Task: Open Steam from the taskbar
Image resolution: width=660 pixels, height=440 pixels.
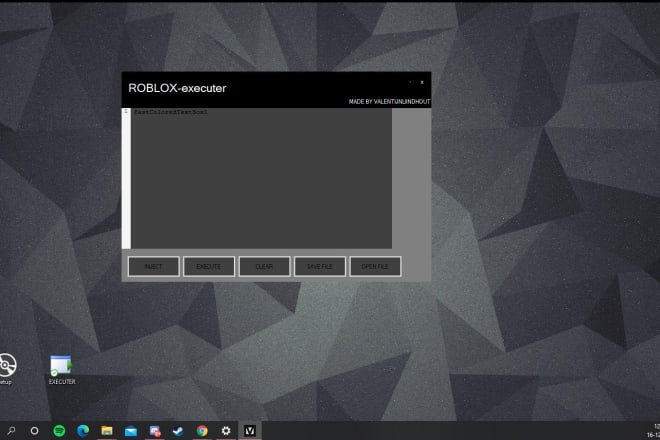Action: pyautogui.click(x=178, y=430)
